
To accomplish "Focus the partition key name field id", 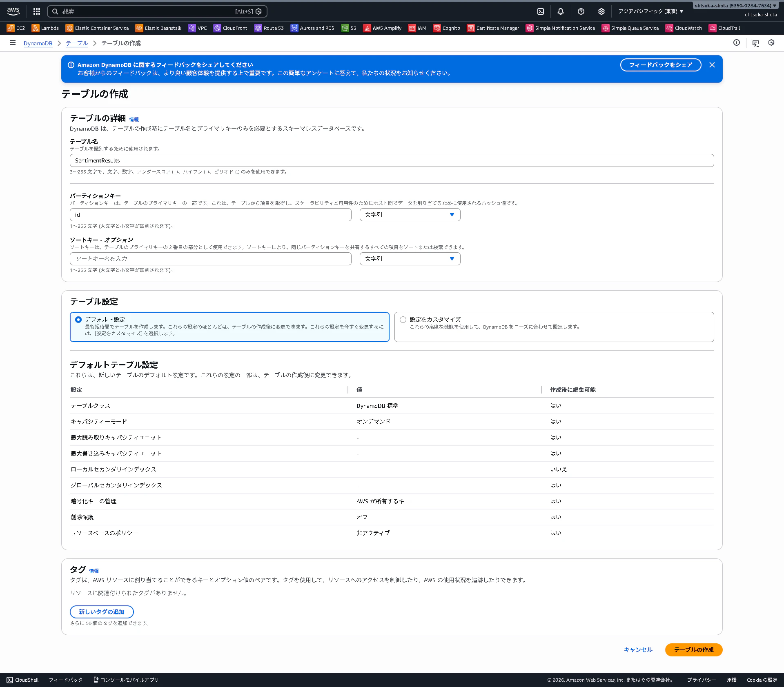I will [211, 215].
